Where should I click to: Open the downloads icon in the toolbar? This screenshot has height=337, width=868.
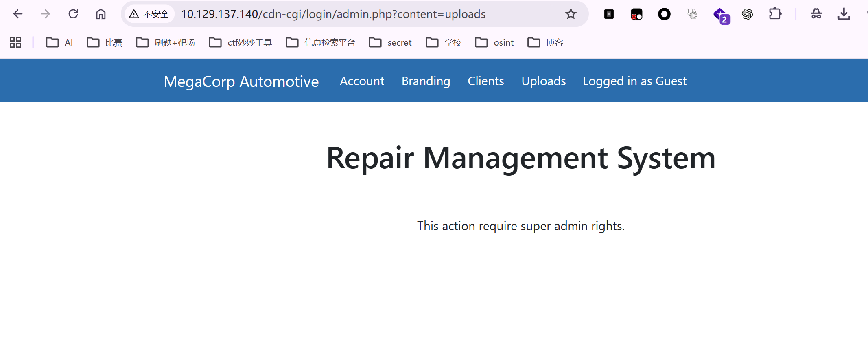coord(844,14)
